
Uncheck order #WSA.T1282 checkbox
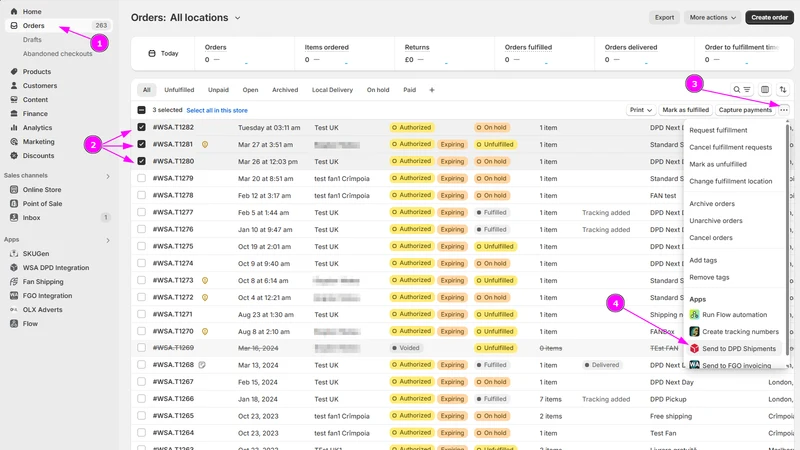[x=141, y=127]
